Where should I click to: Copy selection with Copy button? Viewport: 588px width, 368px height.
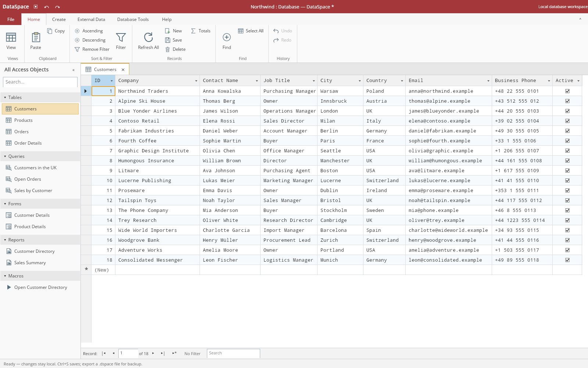tap(56, 31)
